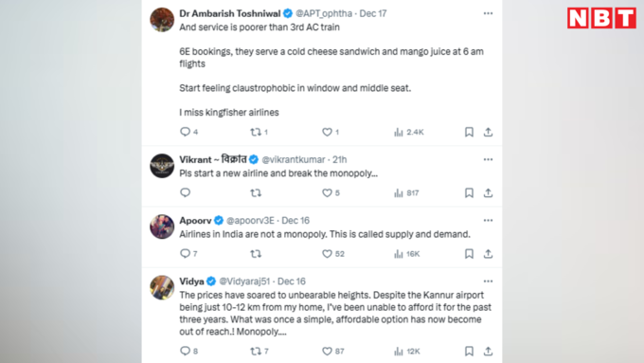View analytics of Apoorv's 16K views
644x363 pixels.
coord(406,254)
